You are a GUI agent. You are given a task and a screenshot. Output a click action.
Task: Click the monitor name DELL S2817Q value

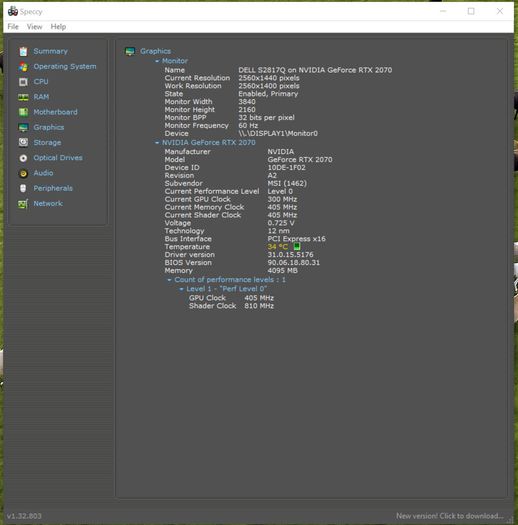tap(315, 70)
